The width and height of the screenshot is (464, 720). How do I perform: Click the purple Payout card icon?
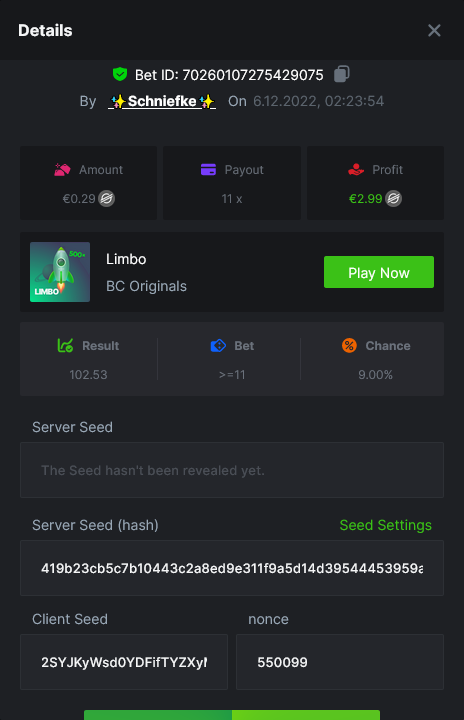pos(209,169)
